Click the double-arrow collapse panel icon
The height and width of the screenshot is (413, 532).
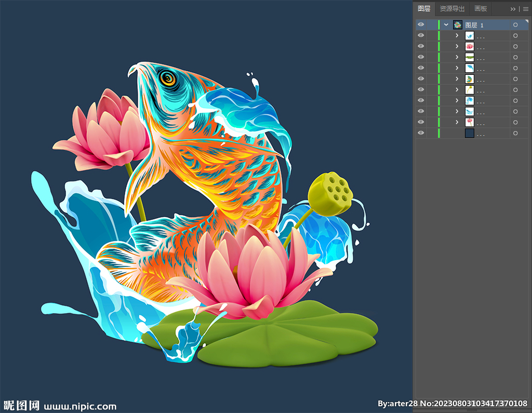513,9
